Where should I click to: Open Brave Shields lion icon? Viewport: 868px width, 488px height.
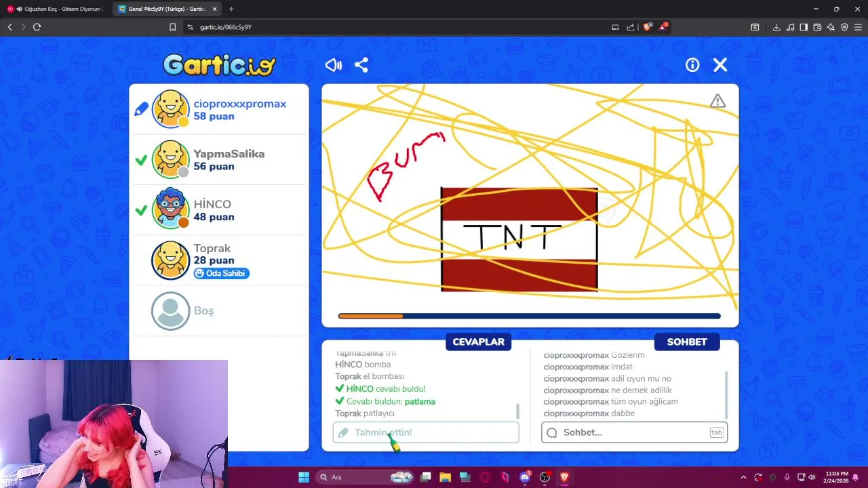coord(648,27)
